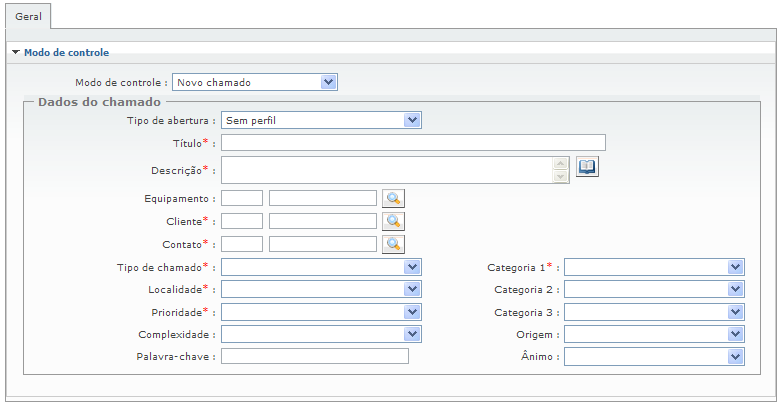Click the Contato search magnifier icon
The height and width of the screenshot is (406, 782).
click(393, 243)
